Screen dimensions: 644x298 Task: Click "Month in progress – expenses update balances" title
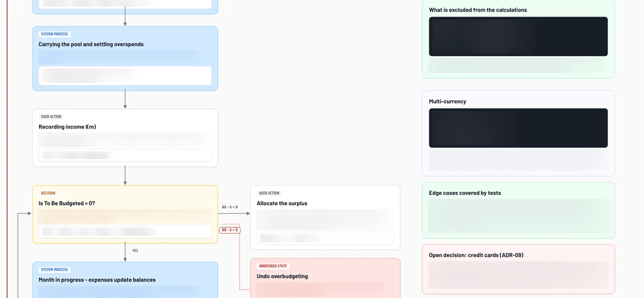point(97,280)
